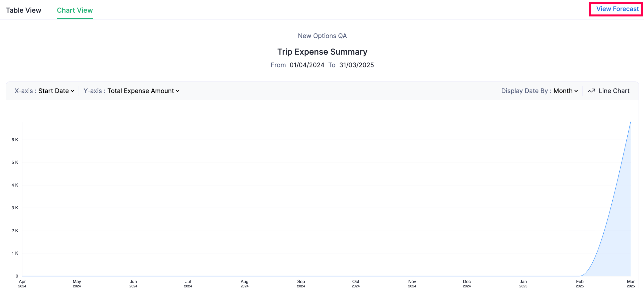Click the Y-axis chevron arrow
Image resolution: width=644 pixels, height=288 pixels.
click(178, 91)
